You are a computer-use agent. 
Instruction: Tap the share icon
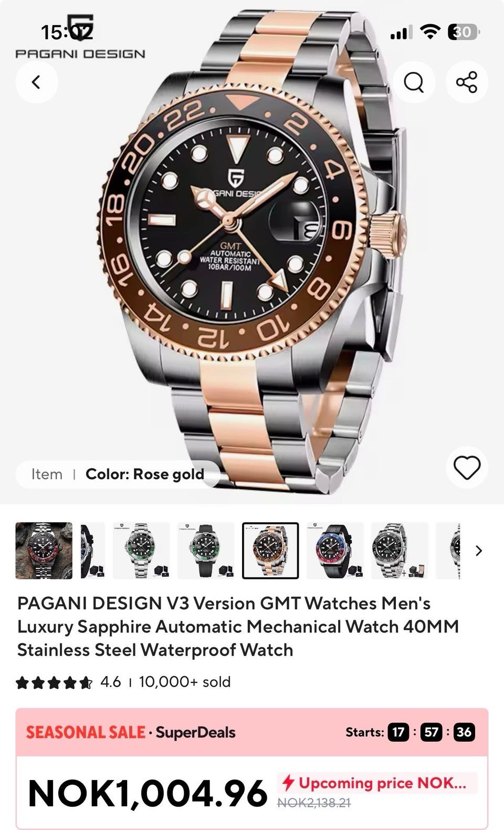click(467, 82)
